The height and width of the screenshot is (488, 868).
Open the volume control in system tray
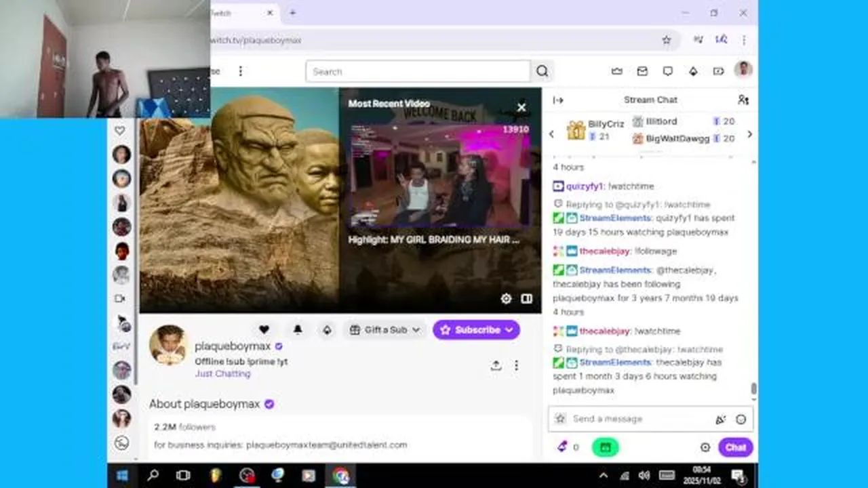point(644,476)
